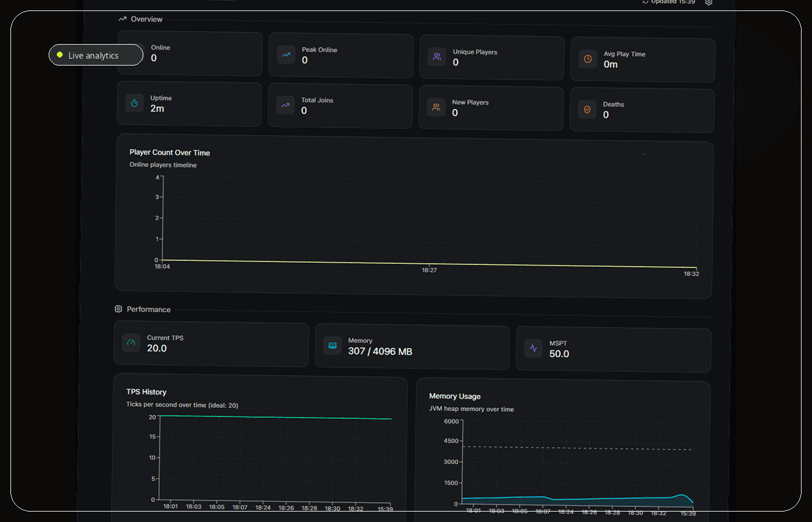Click the Current TPS gauge icon
Viewport: 812px width, 522px height.
(131, 343)
